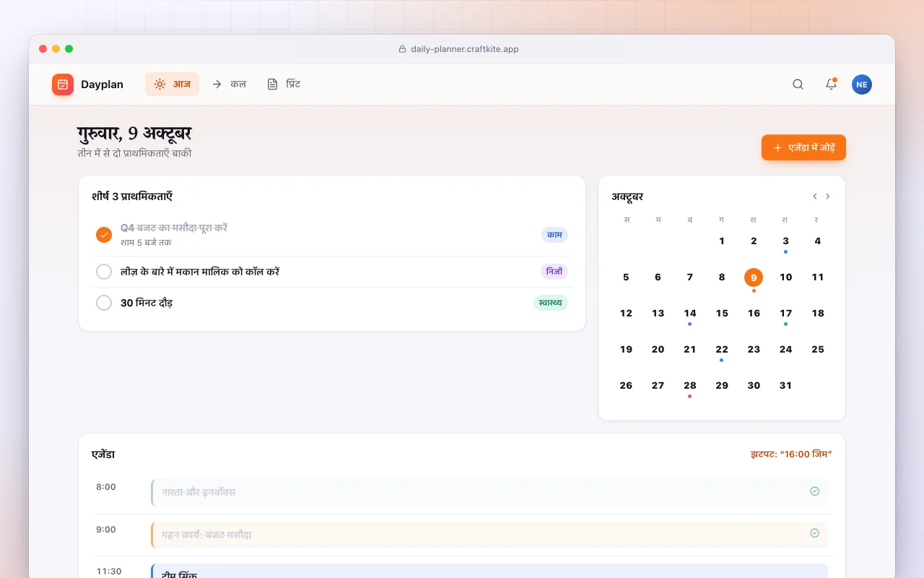This screenshot has width=924, height=578.
Task: Click the स्वास्थ्य tag
Action: click(x=551, y=303)
